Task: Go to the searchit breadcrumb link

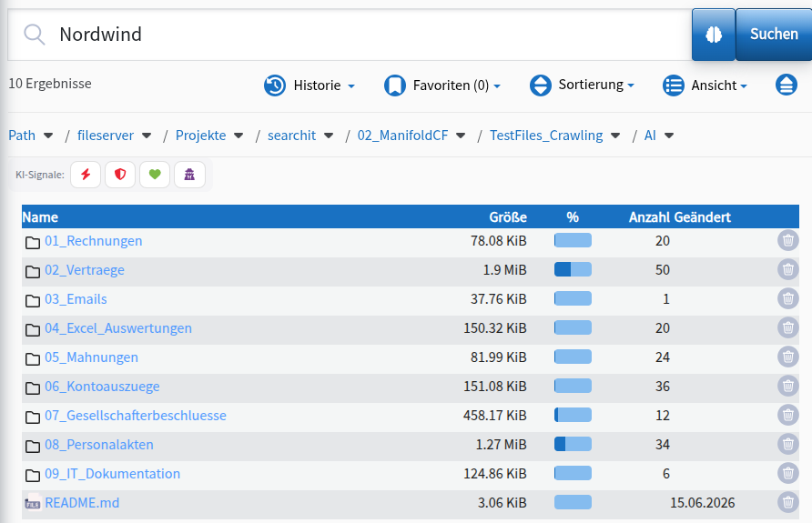Action: pyautogui.click(x=291, y=136)
